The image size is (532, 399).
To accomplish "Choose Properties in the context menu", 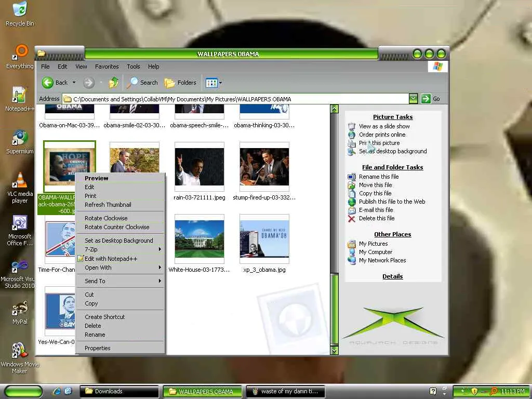I will pyautogui.click(x=120, y=348).
